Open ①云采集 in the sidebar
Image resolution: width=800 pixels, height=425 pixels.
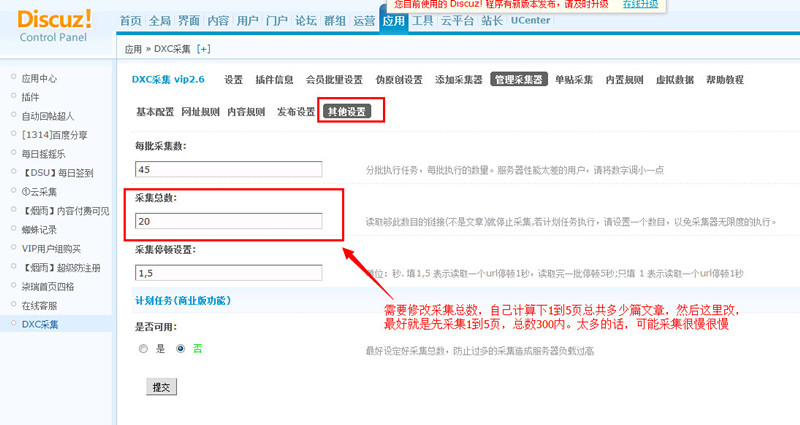pyautogui.click(x=39, y=192)
